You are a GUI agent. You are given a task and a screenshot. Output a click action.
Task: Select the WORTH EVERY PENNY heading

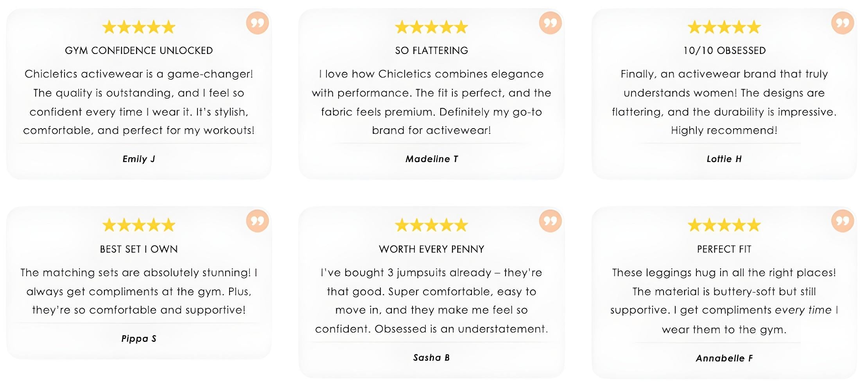(432, 249)
